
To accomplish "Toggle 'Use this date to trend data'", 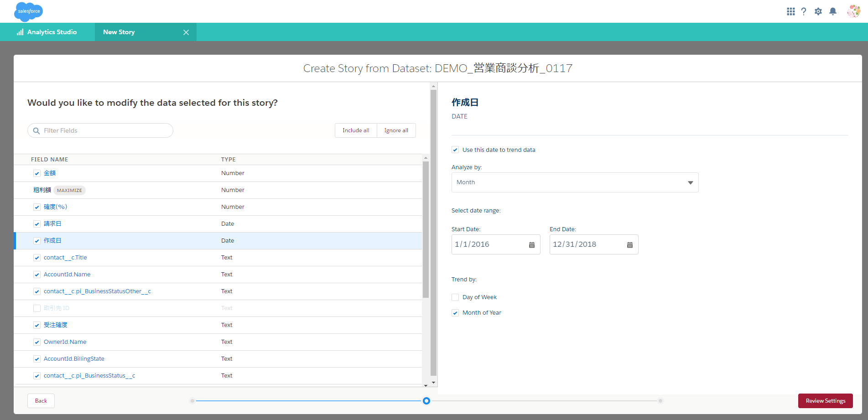I will click(455, 150).
